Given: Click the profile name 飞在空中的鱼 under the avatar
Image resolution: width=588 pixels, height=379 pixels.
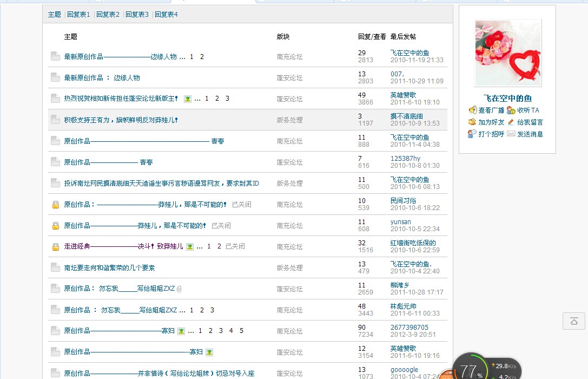Looking at the screenshot, I should (x=507, y=99).
